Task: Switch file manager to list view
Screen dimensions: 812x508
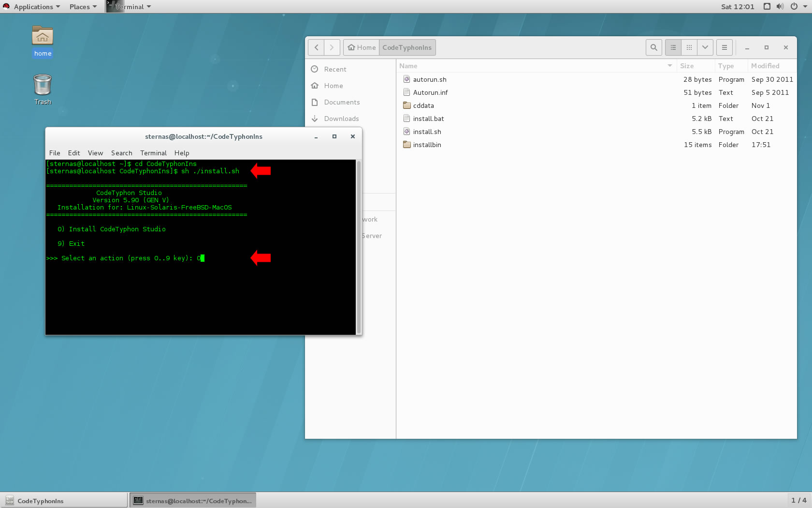Action: 673,47
